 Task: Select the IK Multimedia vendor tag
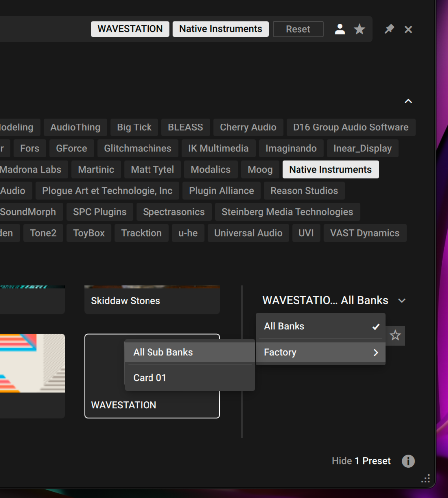click(x=218, y=148)
